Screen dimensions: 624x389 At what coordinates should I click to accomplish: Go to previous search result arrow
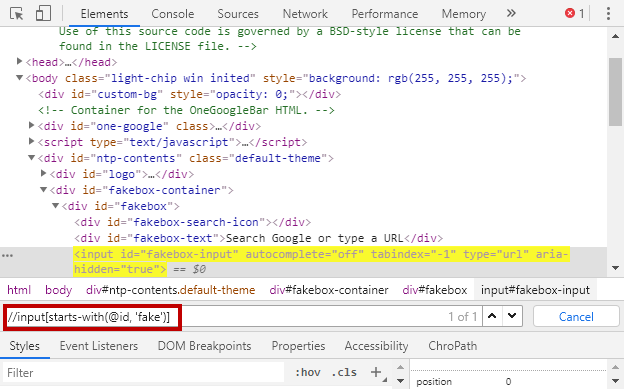coord(492,317)
